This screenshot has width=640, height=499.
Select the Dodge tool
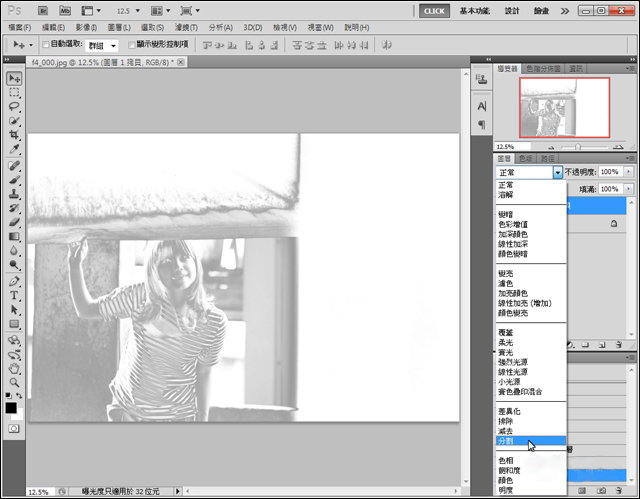coord(14,265)
